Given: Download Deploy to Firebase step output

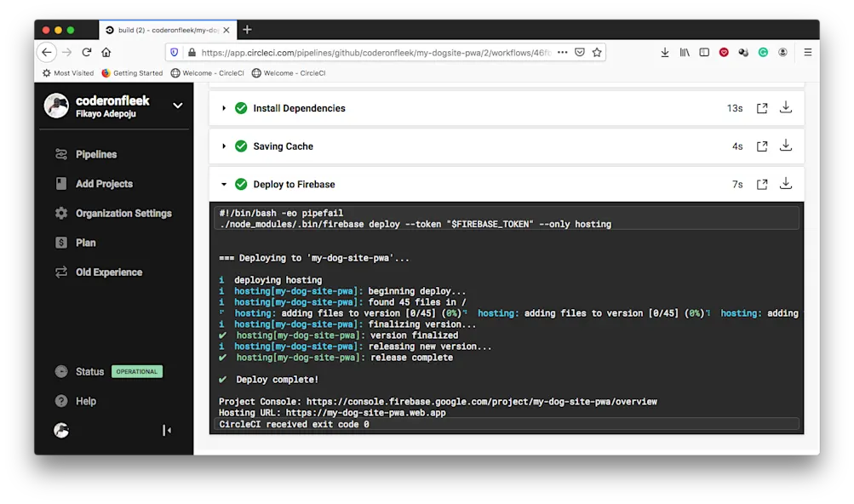Looking at the screenshot, I should [785, 184].
